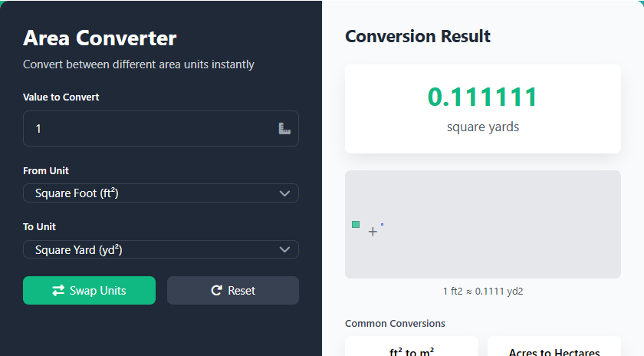Click the chevron arrow beside Square Foot
Screen dimensions: 644x356
click(284, 193)
